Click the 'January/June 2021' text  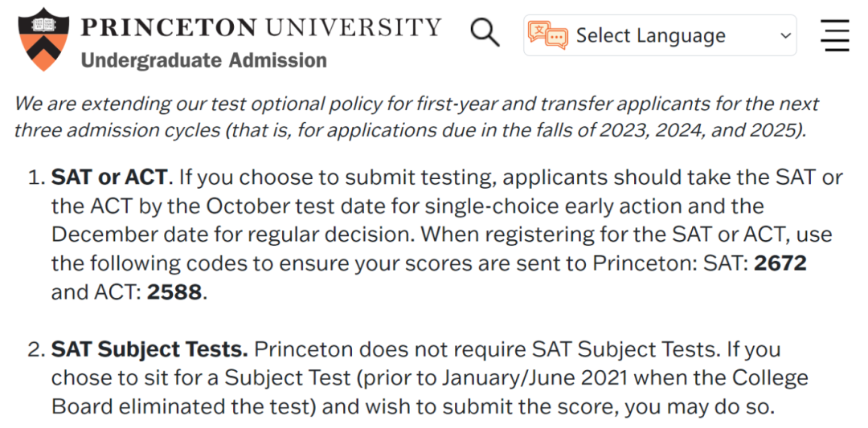[x=536, y=379]
